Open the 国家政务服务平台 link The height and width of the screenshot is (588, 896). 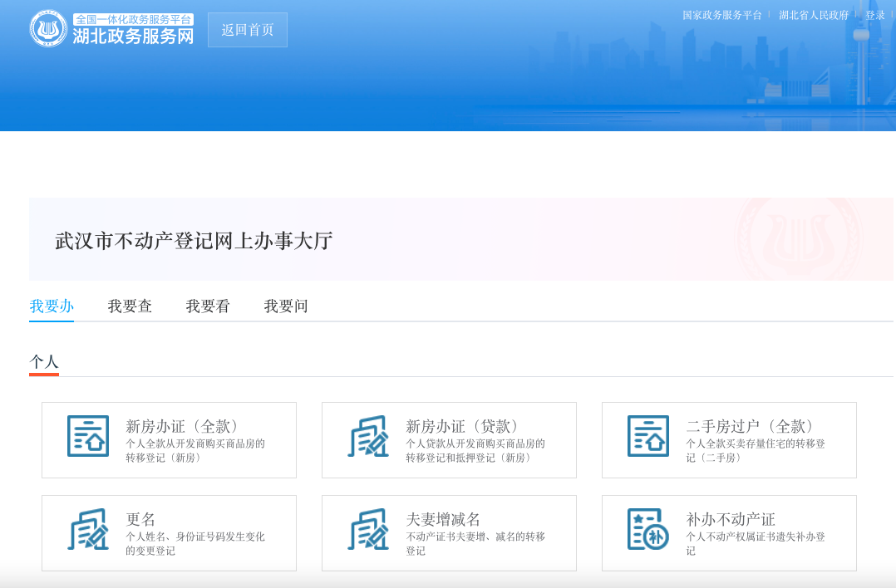pyautogui.click(x=721, y=15)
